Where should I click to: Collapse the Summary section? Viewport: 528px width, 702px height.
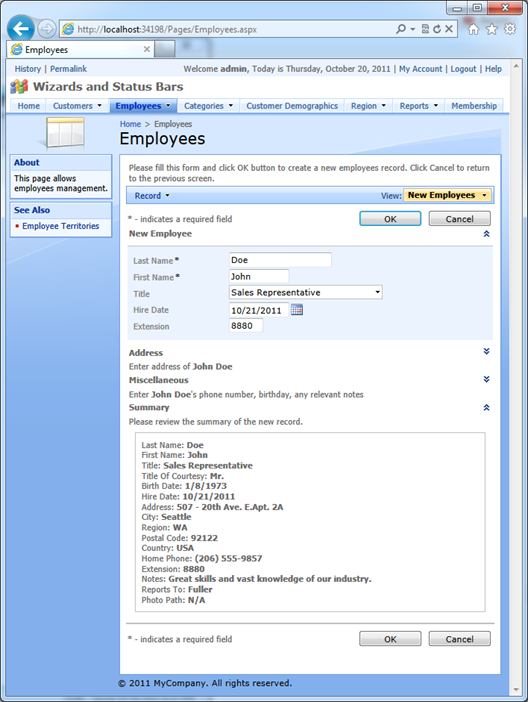[486, 407]
